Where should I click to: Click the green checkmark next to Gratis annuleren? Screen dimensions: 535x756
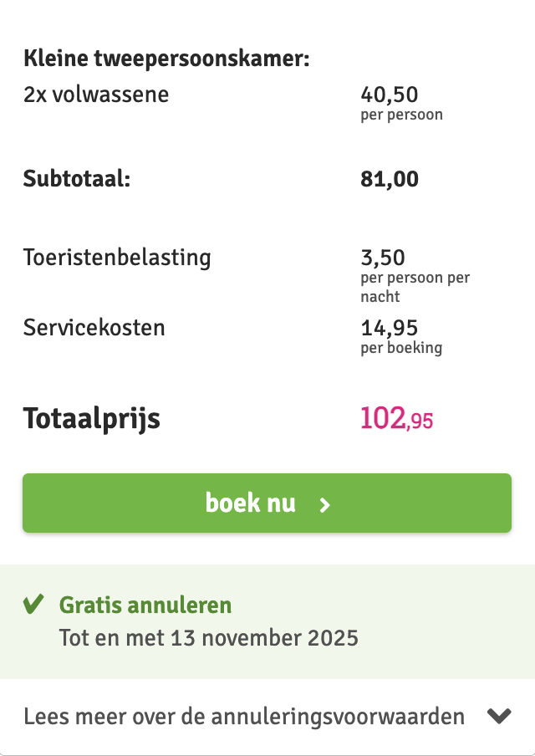click(33, 603)
